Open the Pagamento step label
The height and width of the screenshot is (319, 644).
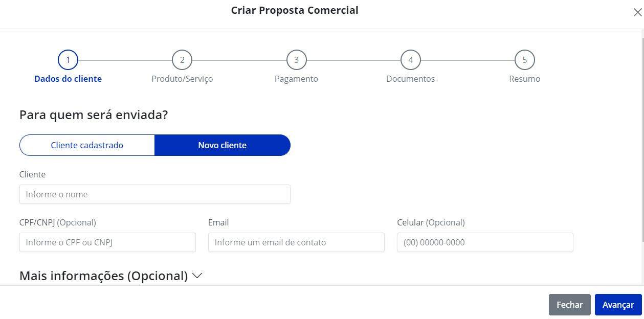coord(296,79)
